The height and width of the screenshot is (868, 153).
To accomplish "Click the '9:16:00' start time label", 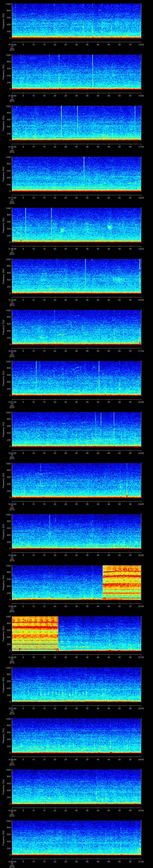I will tap(12, 147).
